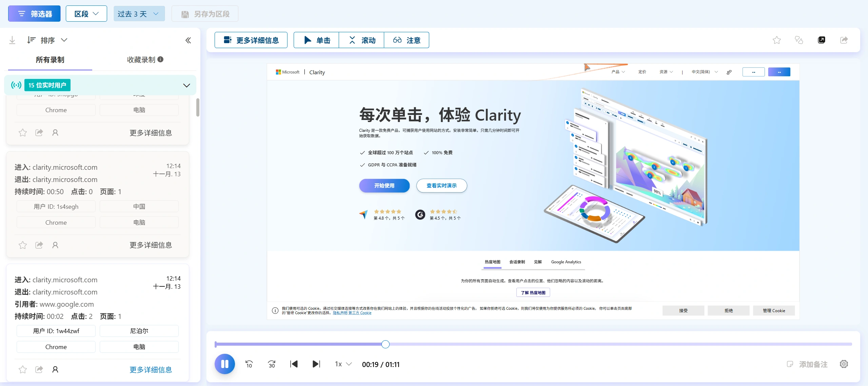Open the 区段 segment menu
Viewport: 868px width, 386px height.
coord(86,14)
